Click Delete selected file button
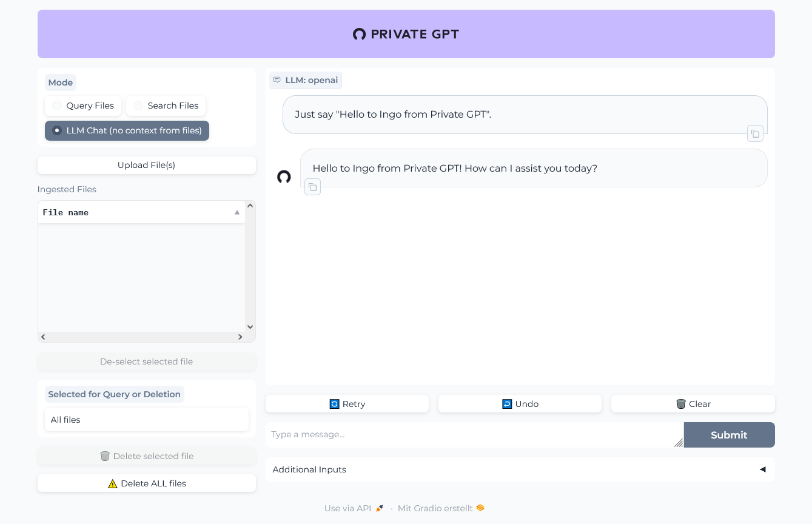This screenshot has width=812, height=524. pos(147,456)
